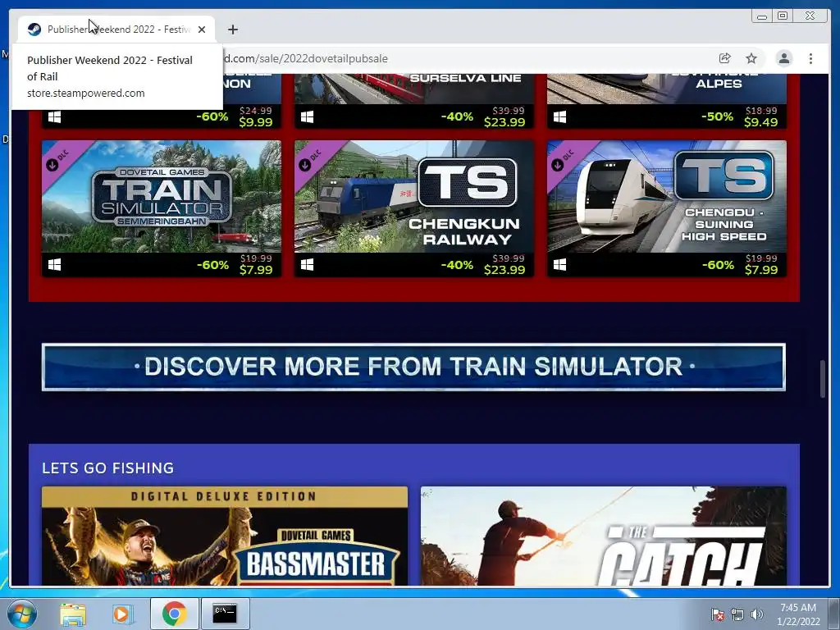
Task: Click the volume speaker tray icon
Action: pyautogui.click(x=756, y=614)
